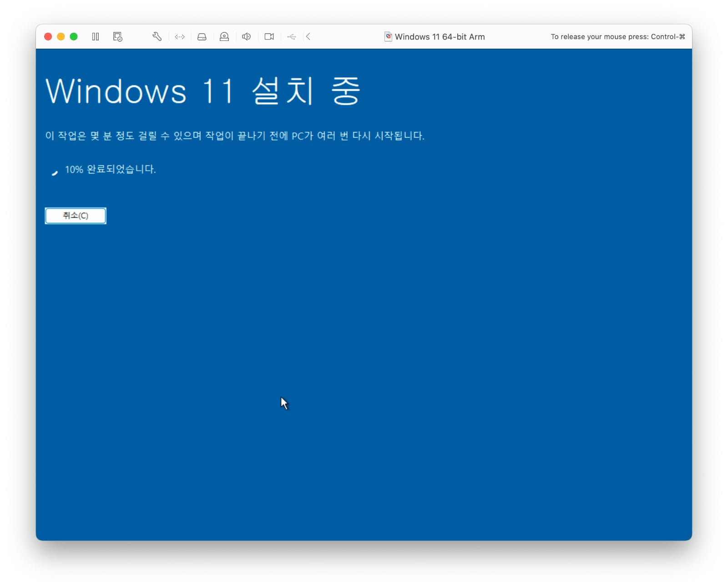This screenshot has width=728, height=588.
Task: Toggle the sound card speaker icon
Action: pyautogui.click(x=247, y=36)
